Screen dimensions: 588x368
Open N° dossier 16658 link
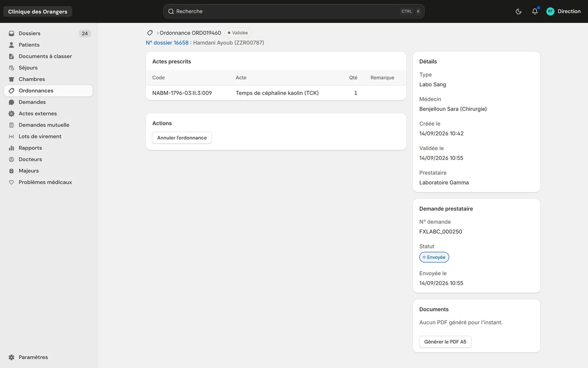pyautogui.click(x=167, y=43)
